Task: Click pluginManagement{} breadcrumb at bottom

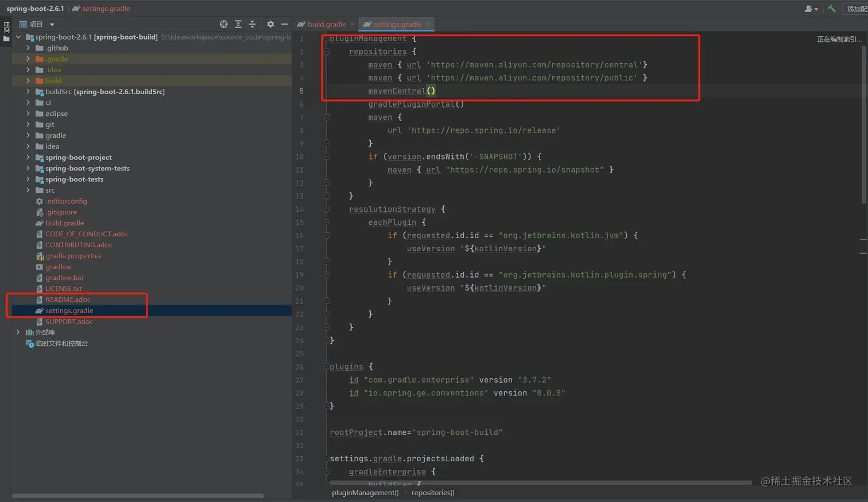Action: (365, 492)
